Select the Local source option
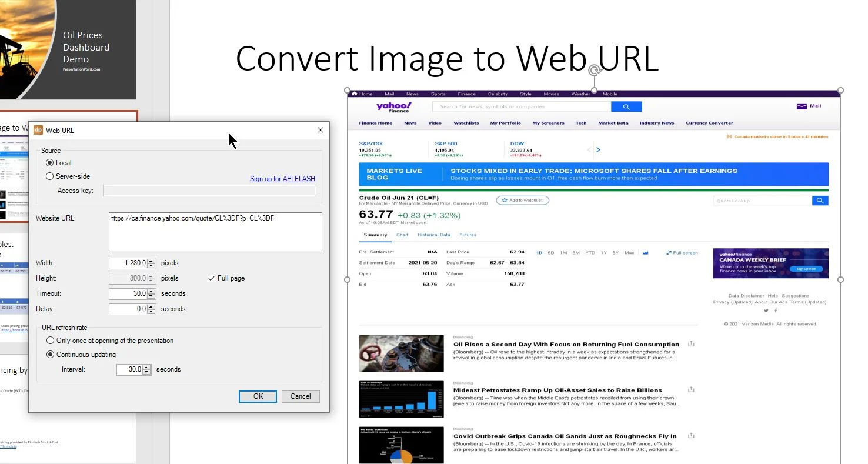The height and width of the screenshot is (464, 868). pyautogui.click(x=50, y=163)
